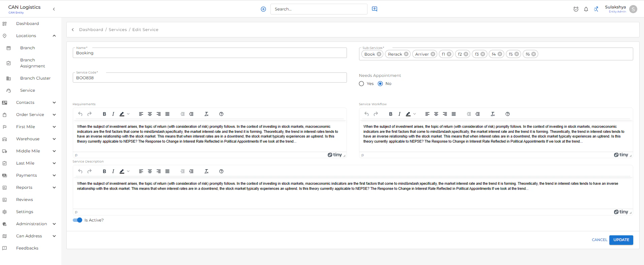This screenshot has width=644, height=265.
Task: Toggle italic in Requirements editor
Action: click(x=113, y=114)
